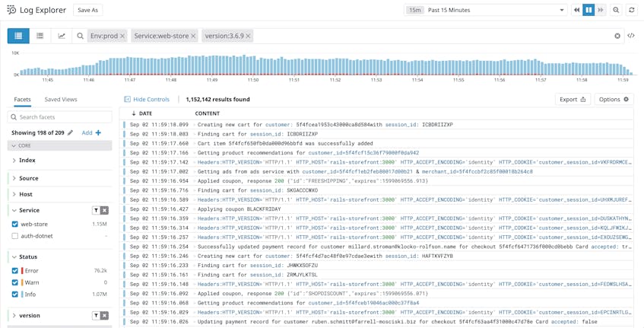Uncheck the web-store service checkbox
Viewport: 644px width, 328px height.
(15, 225)
